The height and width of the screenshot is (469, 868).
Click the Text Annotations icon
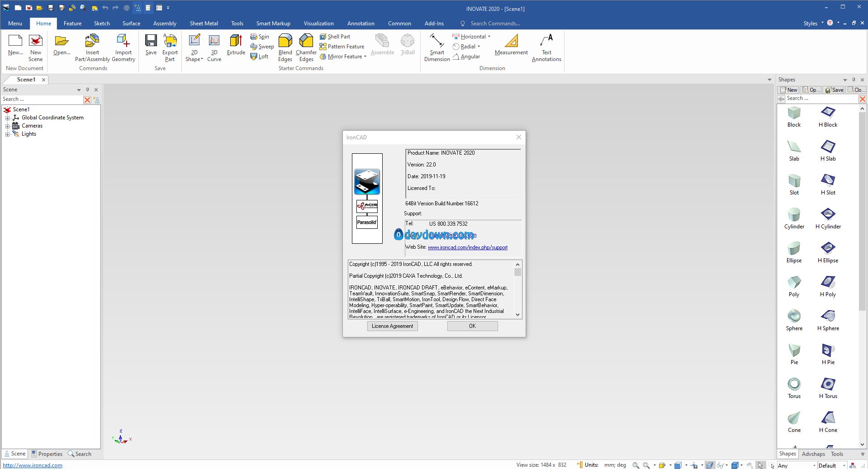pyautogui.click(x=546, y=47)
